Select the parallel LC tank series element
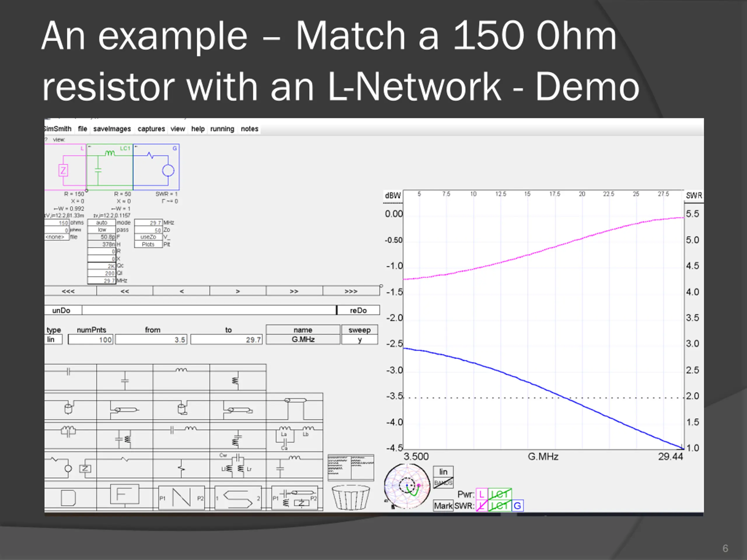 click(x=70, y=435)
